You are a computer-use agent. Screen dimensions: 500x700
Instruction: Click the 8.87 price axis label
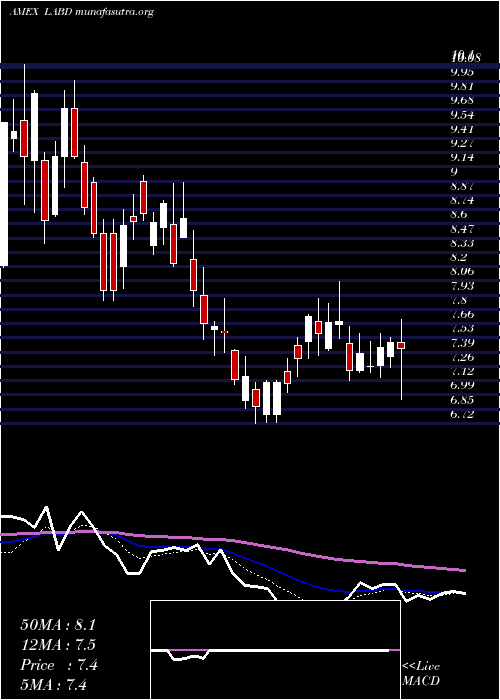[x=462, y=186]
